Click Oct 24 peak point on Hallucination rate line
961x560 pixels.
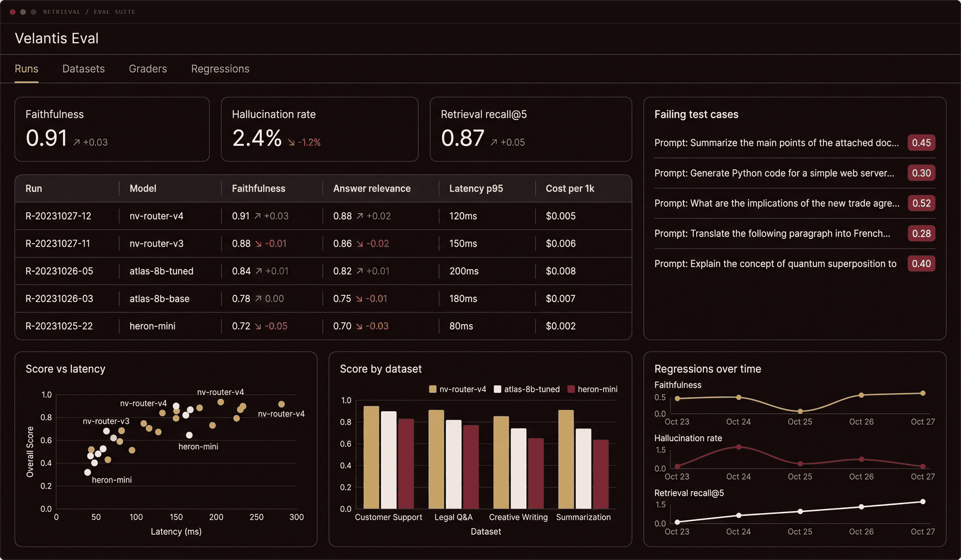point(739,447)
